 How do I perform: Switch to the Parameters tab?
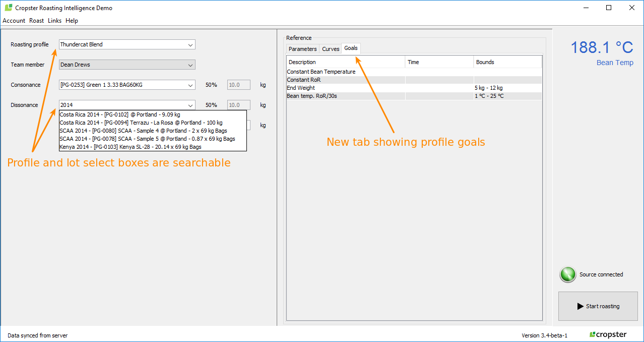(303, 49)
